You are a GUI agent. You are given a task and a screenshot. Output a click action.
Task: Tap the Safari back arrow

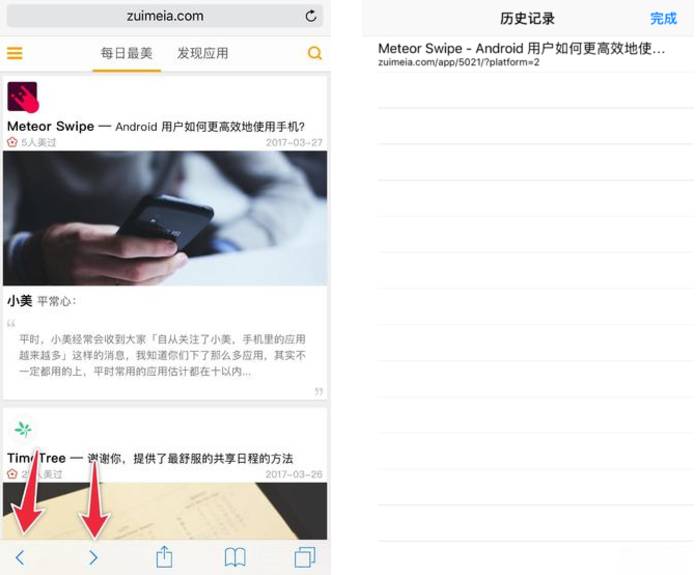[20, 557]
